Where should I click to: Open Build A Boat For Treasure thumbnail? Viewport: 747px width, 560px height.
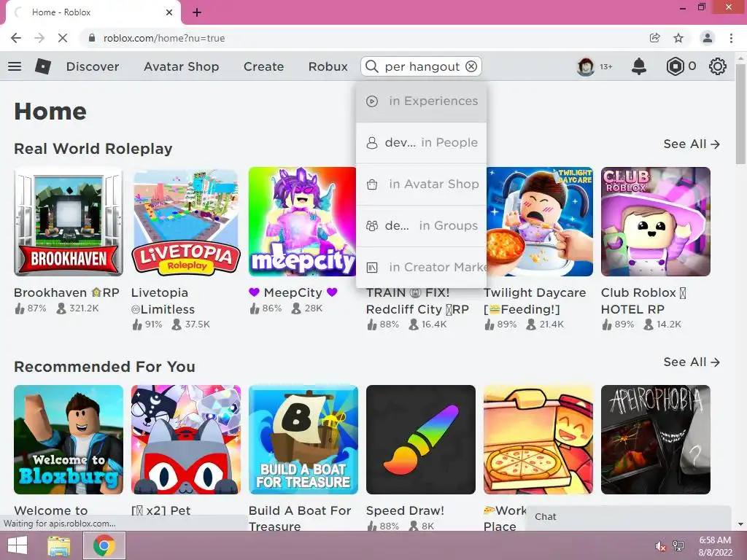(303, 440)
